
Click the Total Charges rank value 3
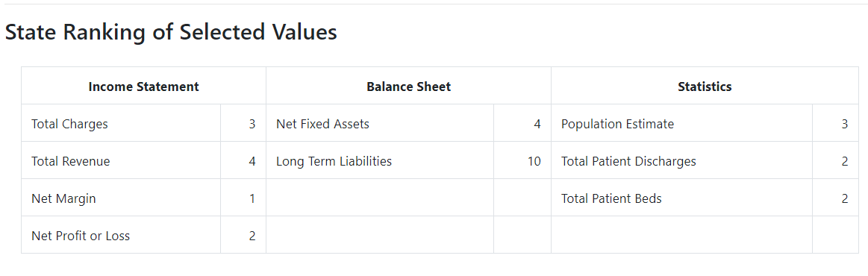[252, 124]
